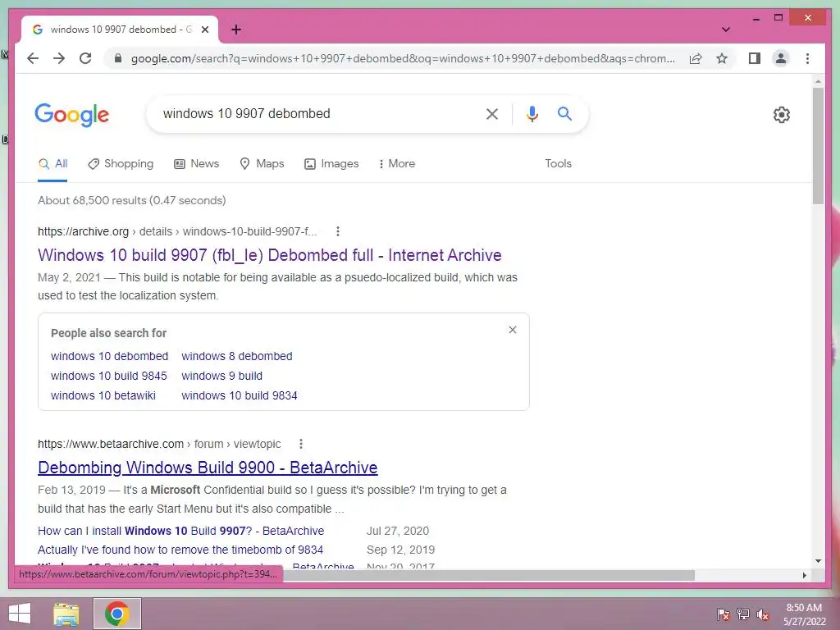The height and width of the screenshot is (630, 840).
Task: Open the muted volume tray icon
Action: (762, 614)
